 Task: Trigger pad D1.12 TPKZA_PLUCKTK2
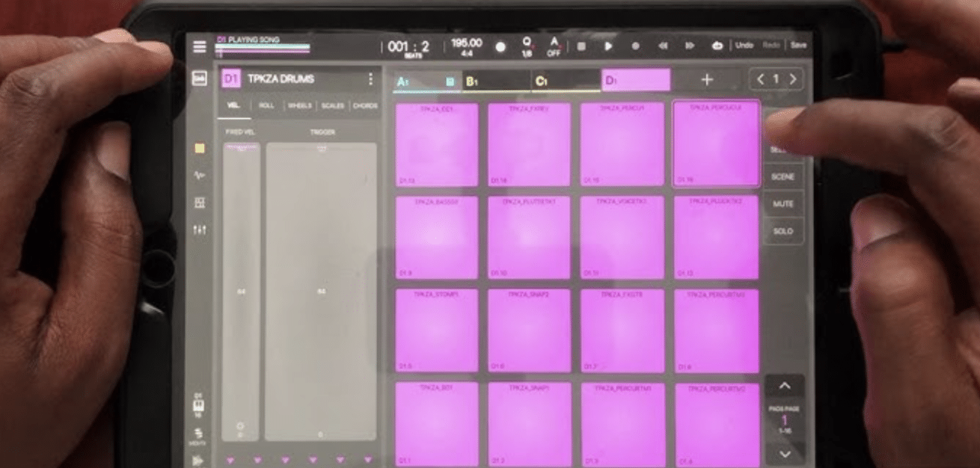pos(716,238)
